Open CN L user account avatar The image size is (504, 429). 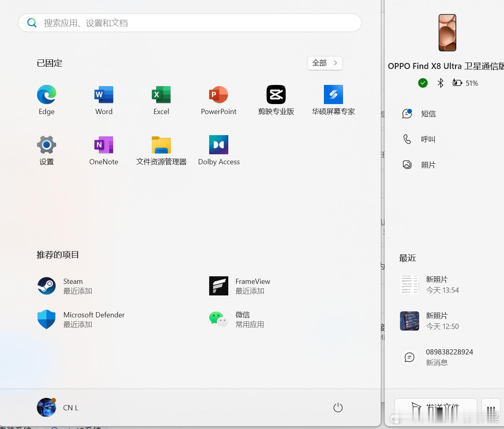click(46, 407)
